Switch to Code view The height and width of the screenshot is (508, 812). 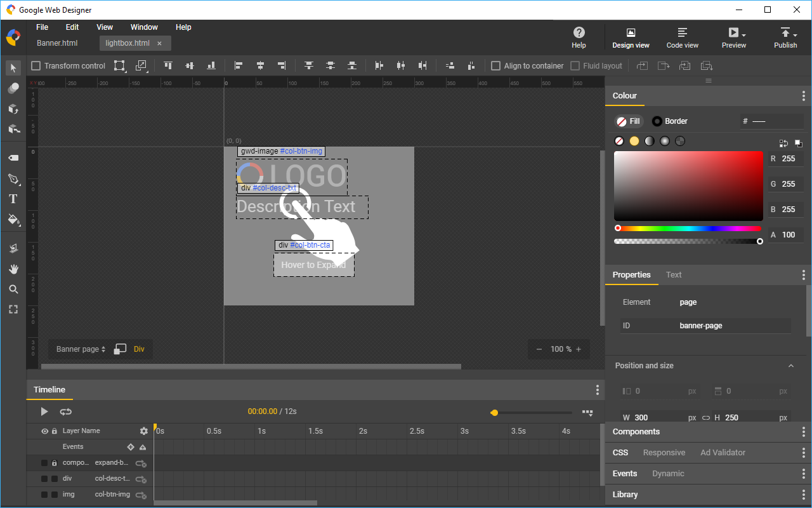tap(682, 37)
